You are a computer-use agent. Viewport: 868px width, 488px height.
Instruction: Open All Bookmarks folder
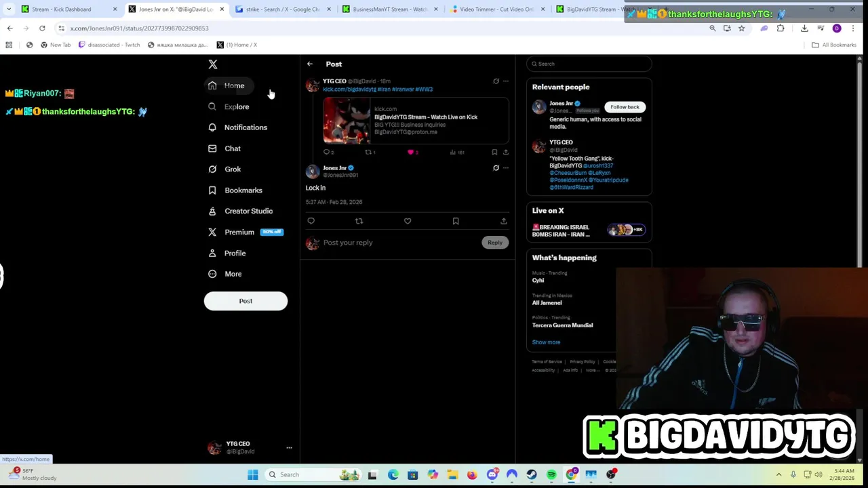coord(834,45)
